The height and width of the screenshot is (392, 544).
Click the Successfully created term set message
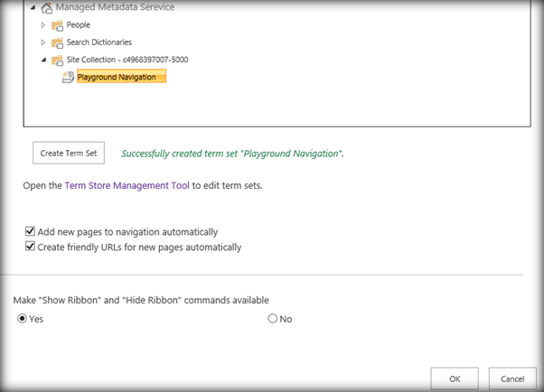pyautogui.click(x=232, y=154)
